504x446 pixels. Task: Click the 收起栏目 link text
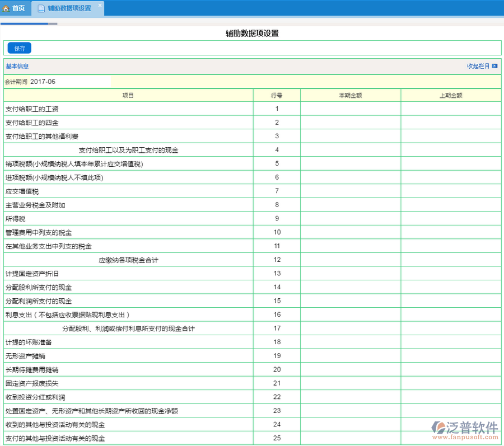(x=478, y=66)
